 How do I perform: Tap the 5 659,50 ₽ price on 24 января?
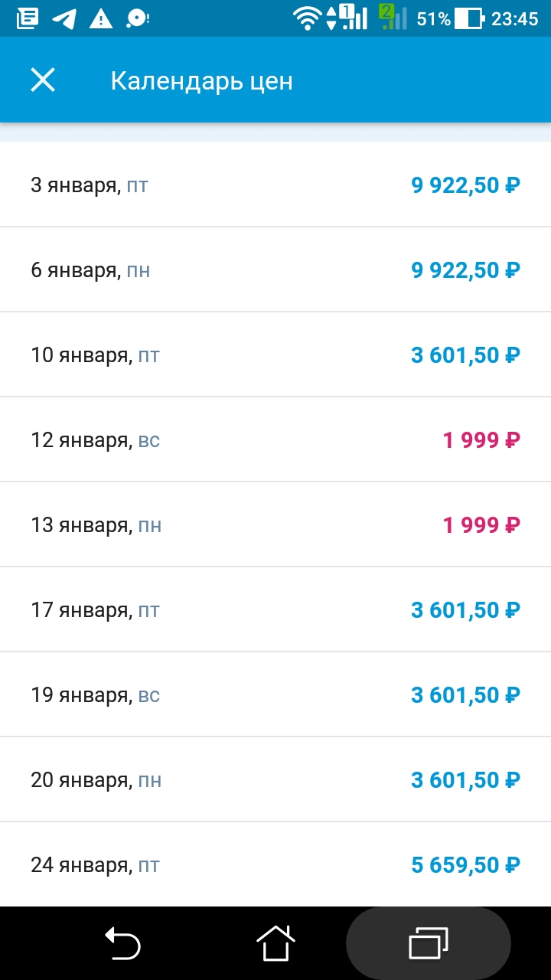[465, 865]
